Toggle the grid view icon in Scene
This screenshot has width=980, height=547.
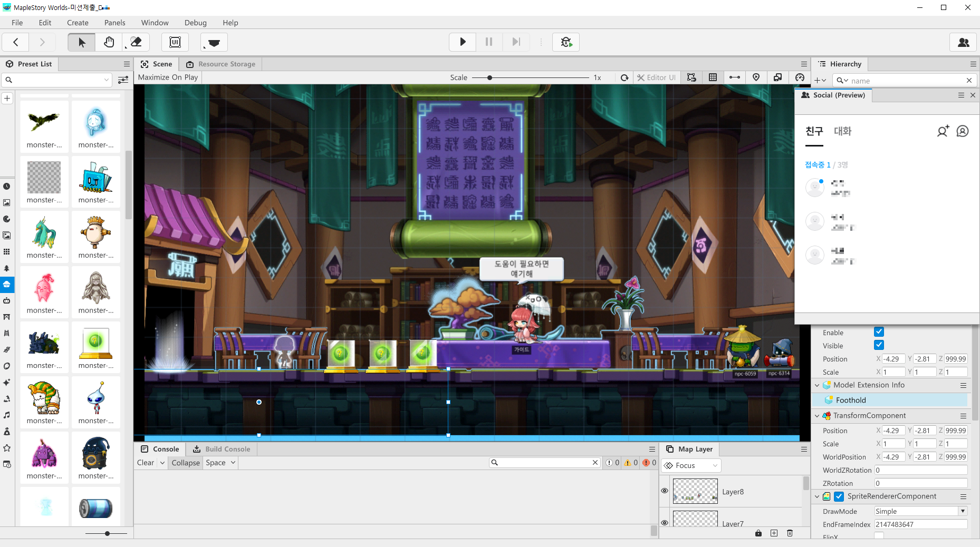(x=713, y=77)
